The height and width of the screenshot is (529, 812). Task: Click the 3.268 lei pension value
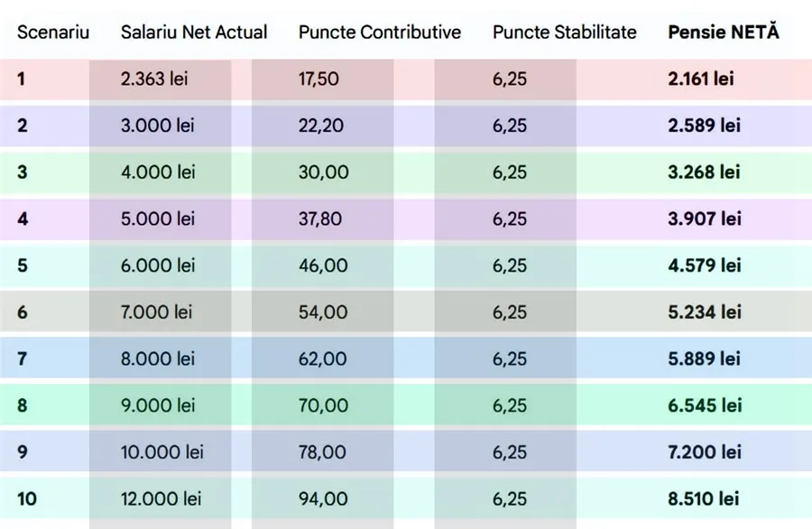[x=704, y=172]
